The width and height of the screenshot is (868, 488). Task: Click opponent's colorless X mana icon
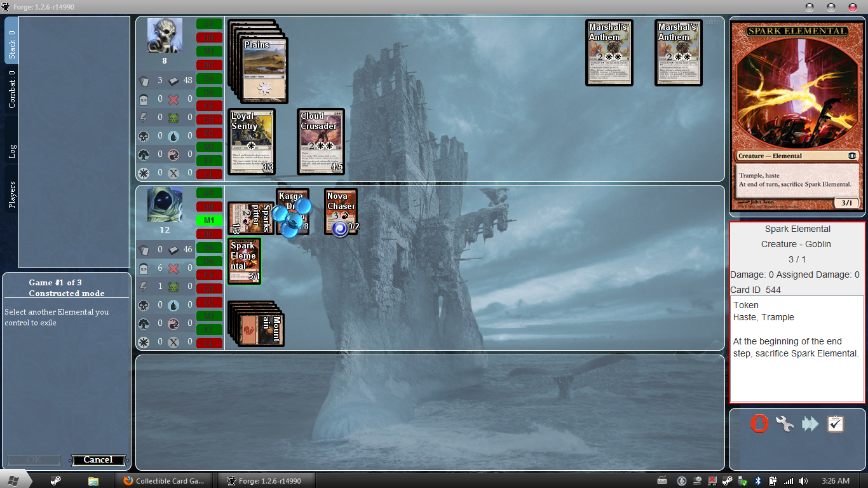[x=173, y=173]
